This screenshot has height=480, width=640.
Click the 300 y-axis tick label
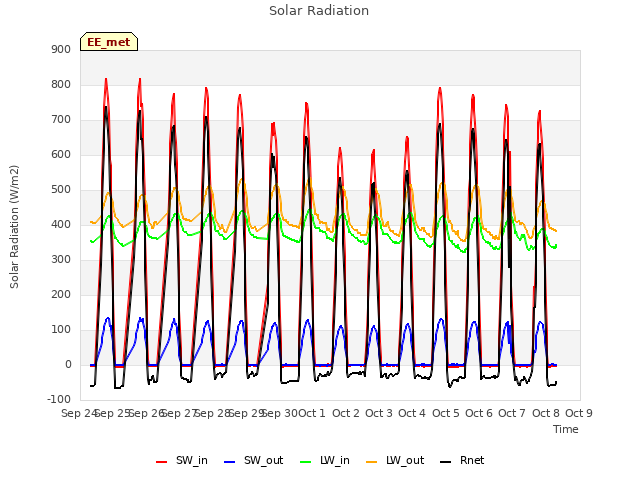click(x=61, y=260)
